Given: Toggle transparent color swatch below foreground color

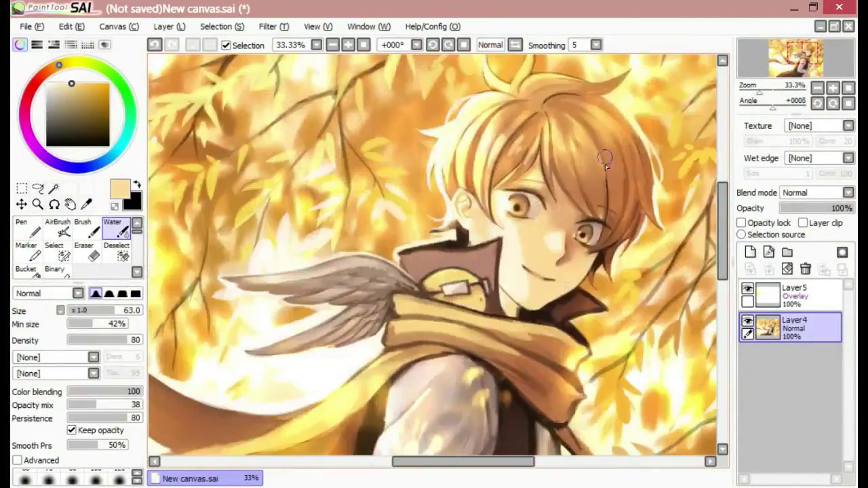Looking at the screenshot, I should click(115, 206).
